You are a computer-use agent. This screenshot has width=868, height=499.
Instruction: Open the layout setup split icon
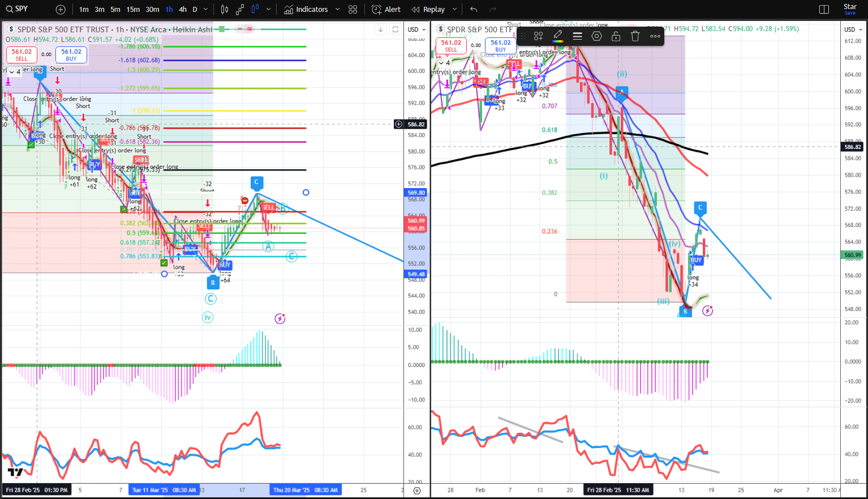[824, 10]
